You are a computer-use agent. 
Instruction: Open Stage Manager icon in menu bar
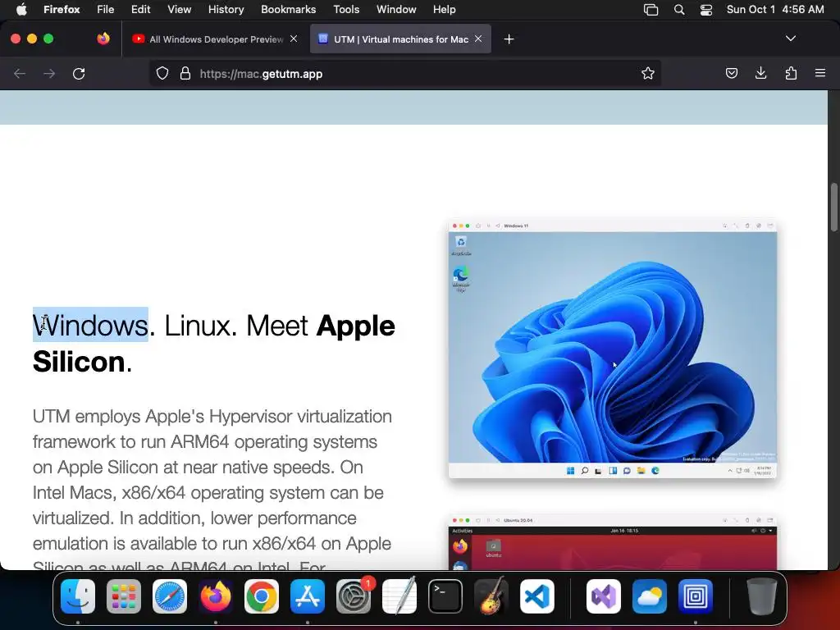[651, 10]
